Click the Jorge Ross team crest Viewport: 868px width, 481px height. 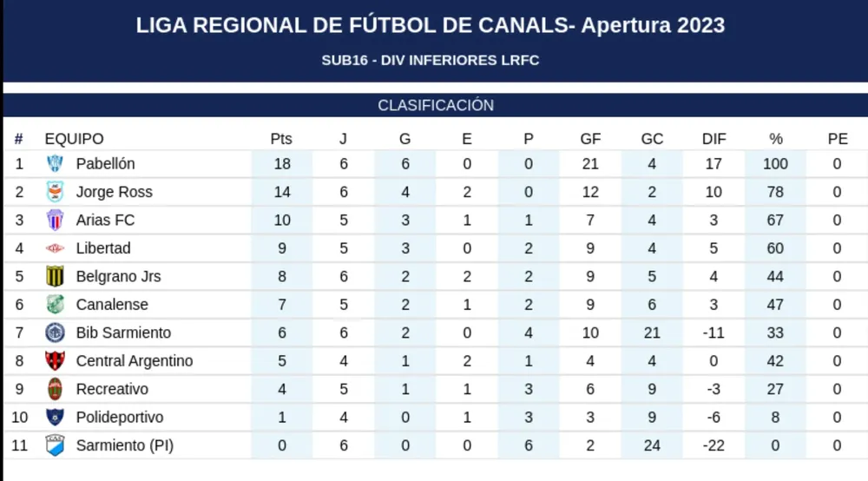point(56,192)
